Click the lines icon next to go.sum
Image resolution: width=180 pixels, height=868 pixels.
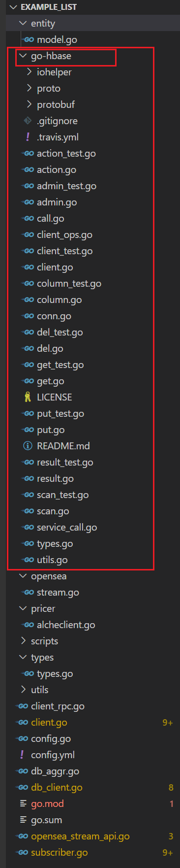[23, 820]
